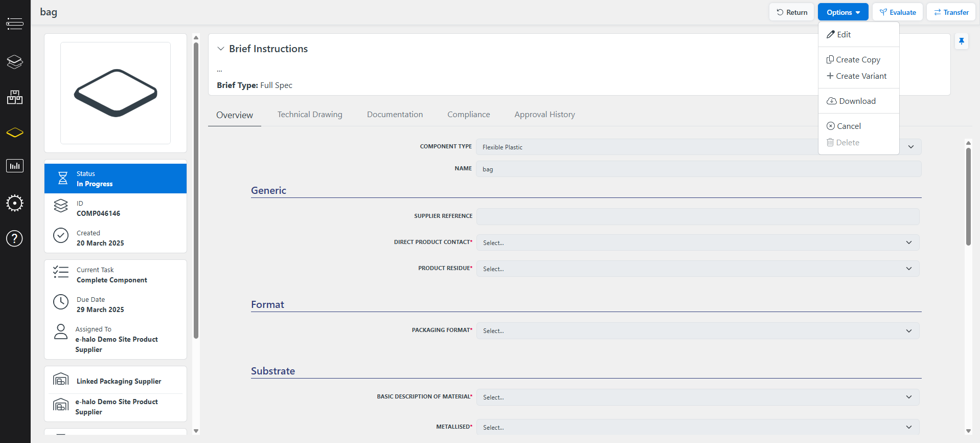980x443 pixels.
Task: Open Basic Description of Material dropdown
Action: pos(698,397)
